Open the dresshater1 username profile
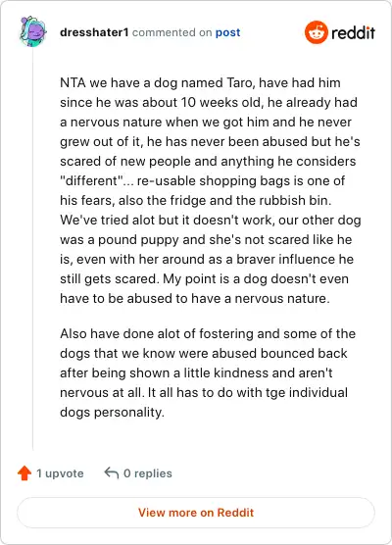 coord(94,32)
